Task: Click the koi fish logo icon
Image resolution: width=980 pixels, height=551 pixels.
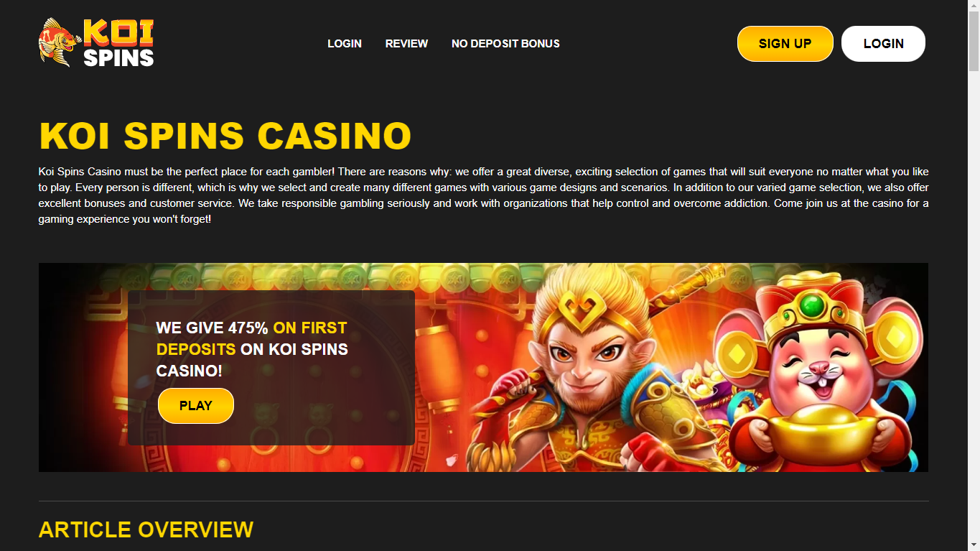Action: tap(60, 43)
